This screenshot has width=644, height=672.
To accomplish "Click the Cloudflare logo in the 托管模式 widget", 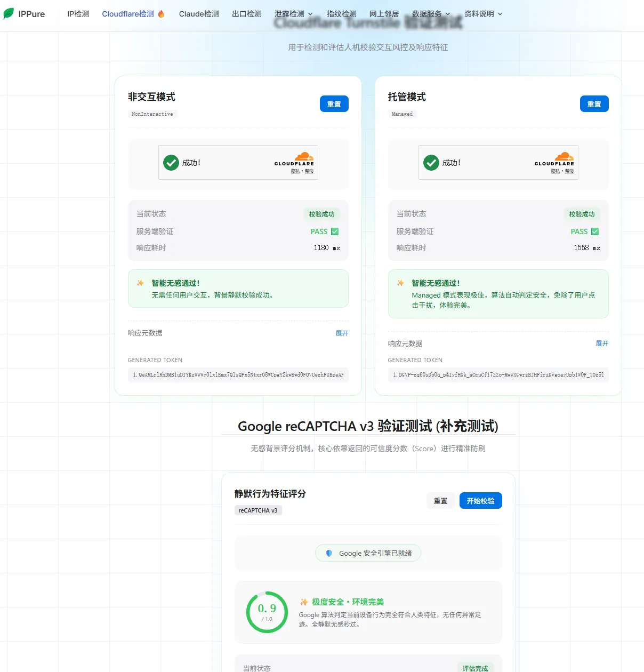I will [x=554, y=159].
